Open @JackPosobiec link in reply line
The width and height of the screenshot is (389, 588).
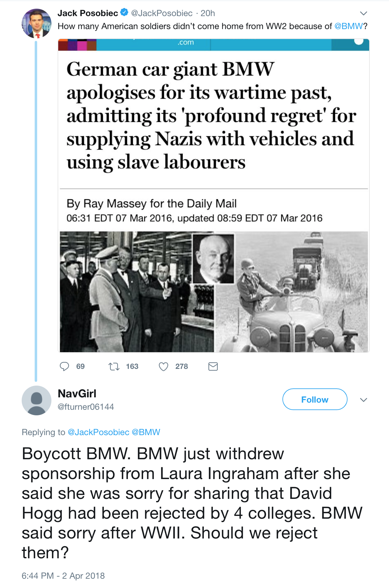pos(98,432)
